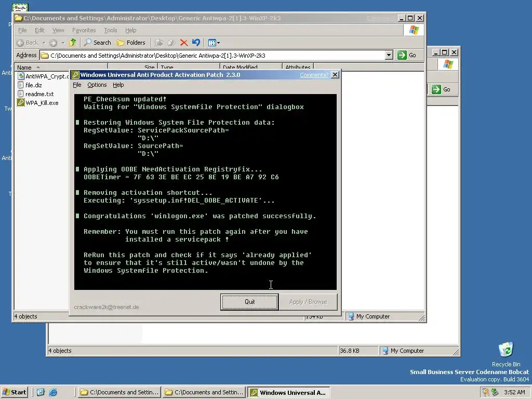This screenshot has height=399, width=532.
Task: Sort by the Name column header
Action: (61, 67)
